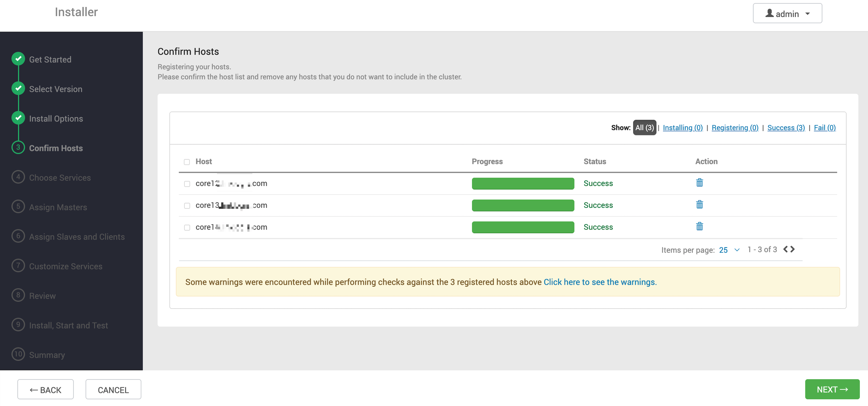Remove core14 host using trash icon
The width and height of the screenshot is (868, 406).
(x=700, y=227)
